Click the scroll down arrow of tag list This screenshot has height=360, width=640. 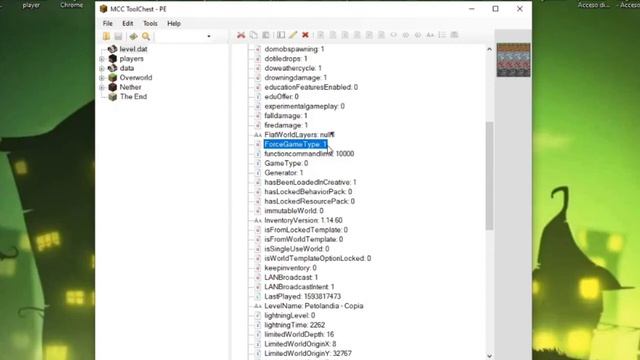click(489, 356)
